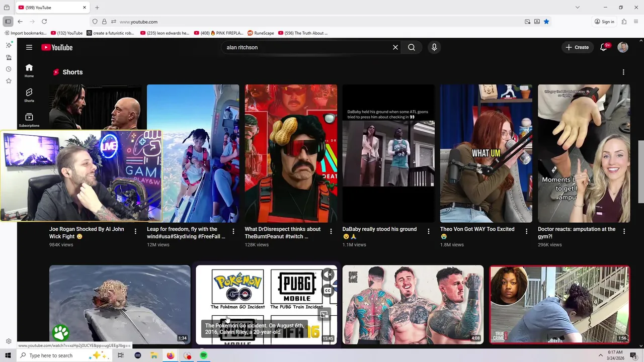This screenshot has width=644, height=362.
Task: Open the Doctor reacts amputation thumbnail
Action: coord(584,153)
